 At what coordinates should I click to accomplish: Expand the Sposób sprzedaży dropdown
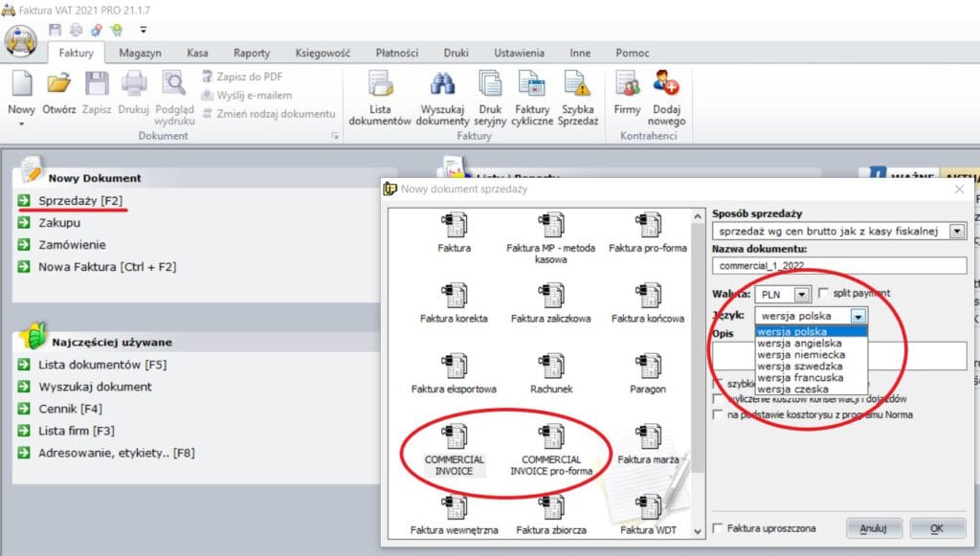click(x=956, y=231)
